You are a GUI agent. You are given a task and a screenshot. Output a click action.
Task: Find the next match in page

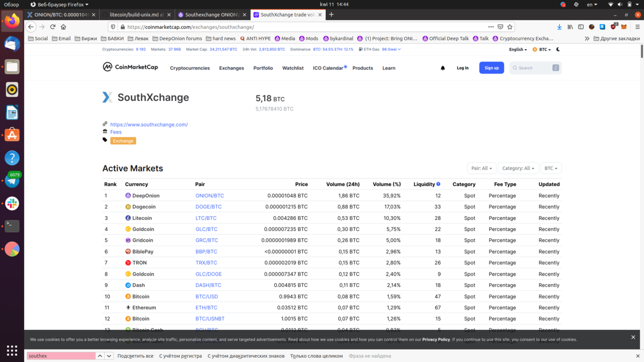coord(109,356)
